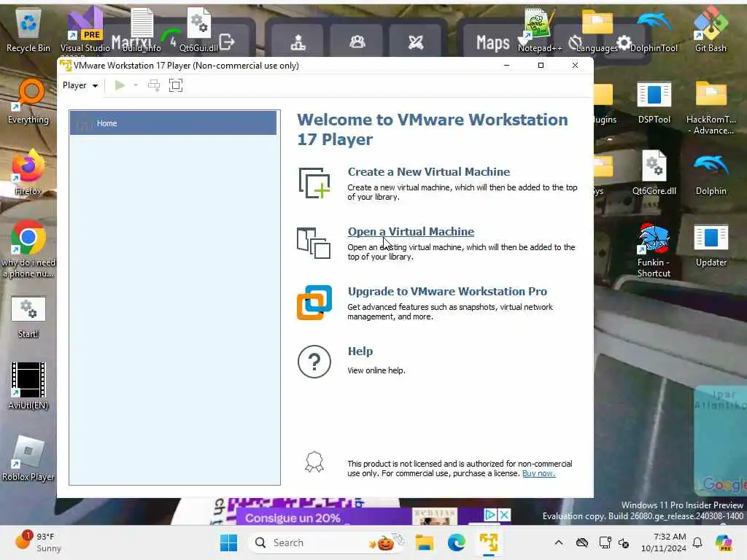The image size is (747, 560).
Task: Select Notepad++ desktop shortcut
Action: pos(540,30)
